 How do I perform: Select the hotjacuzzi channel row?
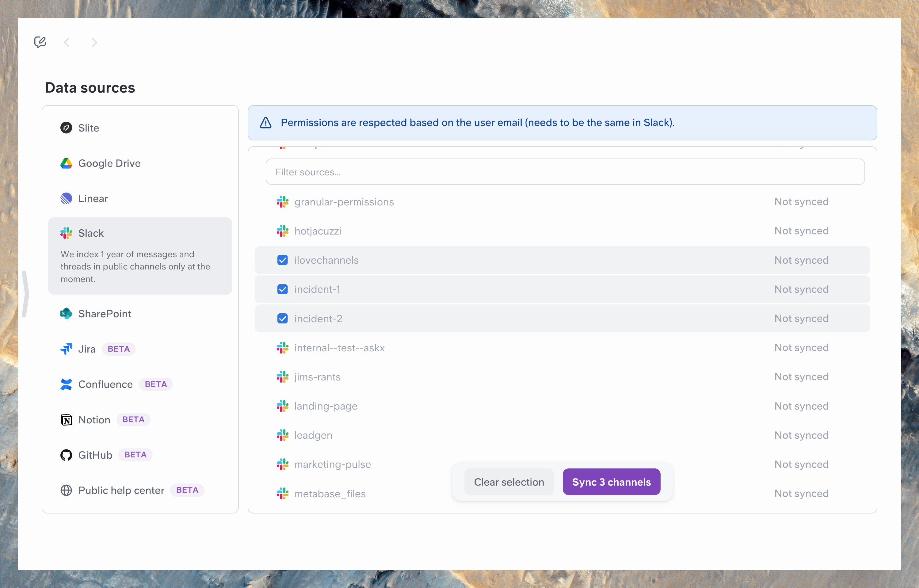pyautogui.click(x=318, y=231)
